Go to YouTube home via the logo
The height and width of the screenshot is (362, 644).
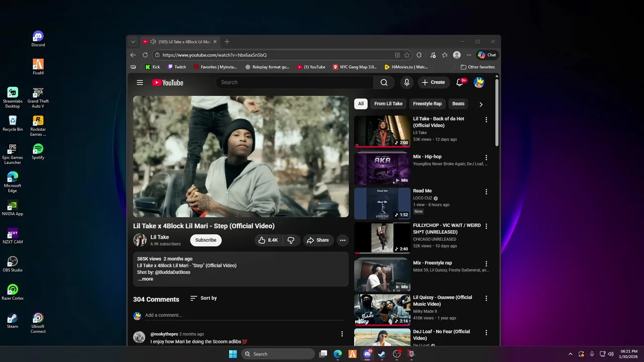coord(168,82)
